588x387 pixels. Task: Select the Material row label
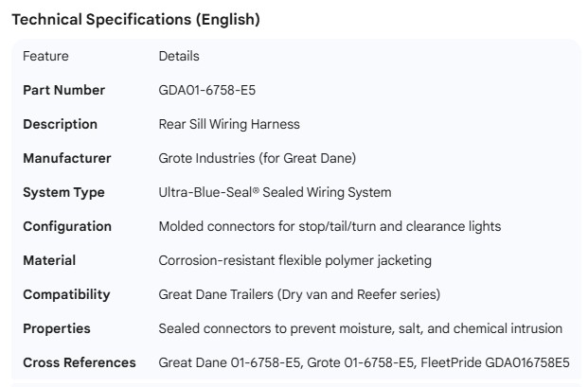point(49,260)
